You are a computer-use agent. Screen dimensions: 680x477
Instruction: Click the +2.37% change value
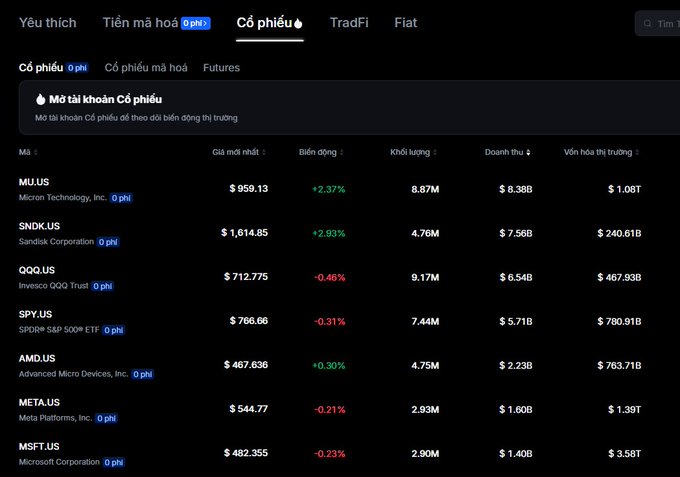(329, 189)
